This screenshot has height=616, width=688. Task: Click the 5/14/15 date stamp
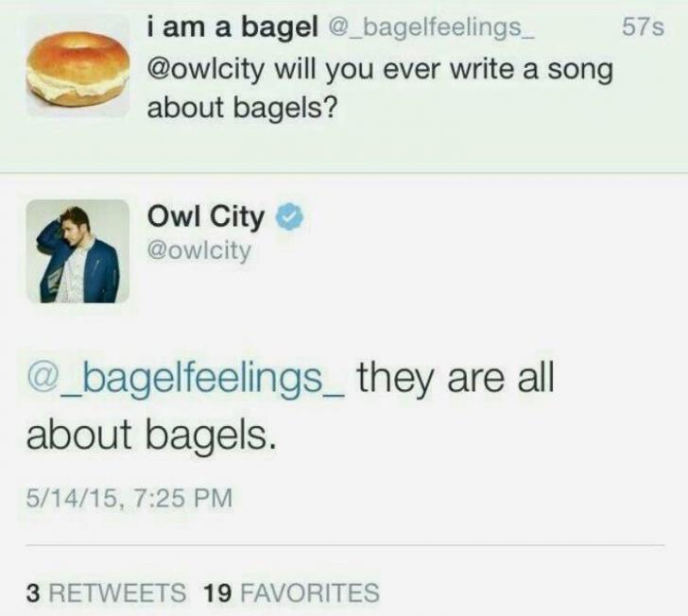tap(70, 494)
